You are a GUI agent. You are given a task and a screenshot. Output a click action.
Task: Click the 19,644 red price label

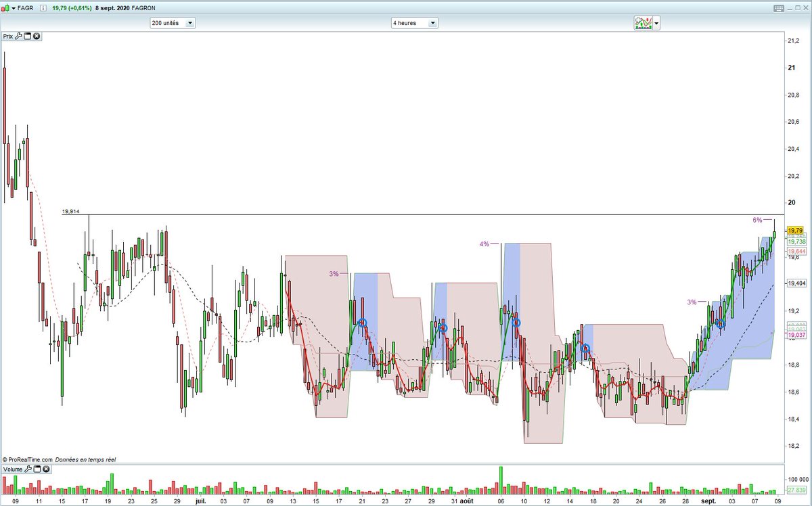click(796, 251)
